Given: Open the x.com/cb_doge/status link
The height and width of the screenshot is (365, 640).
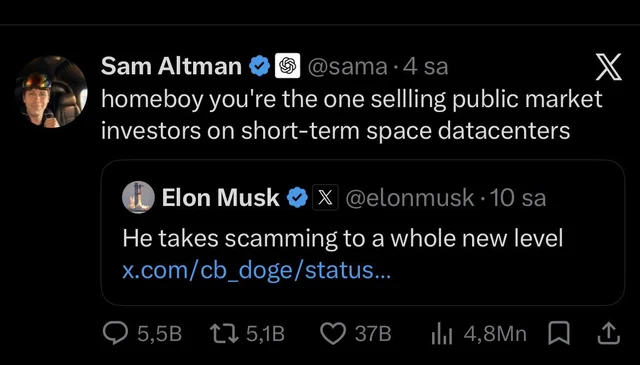Looking at the screenshot, I should pyautogui.click(x=256, y=270).
